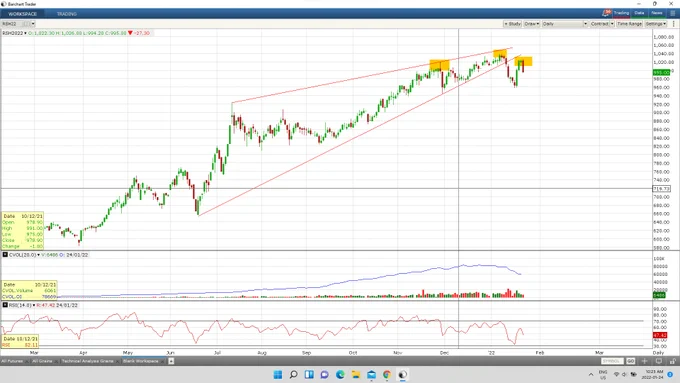Click the Barchart Trader taskbar icon
This screenshot has width=680, height=383.
402,374
